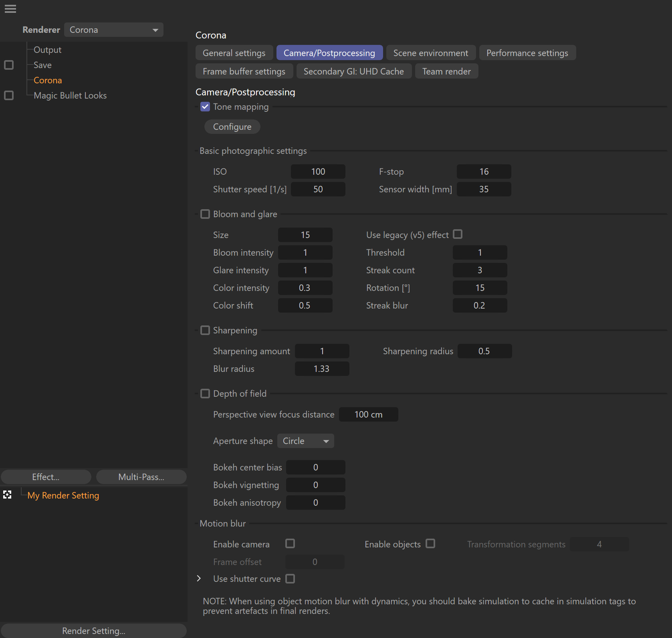
Task: Open the Team render tab
Action: (446, 71)
